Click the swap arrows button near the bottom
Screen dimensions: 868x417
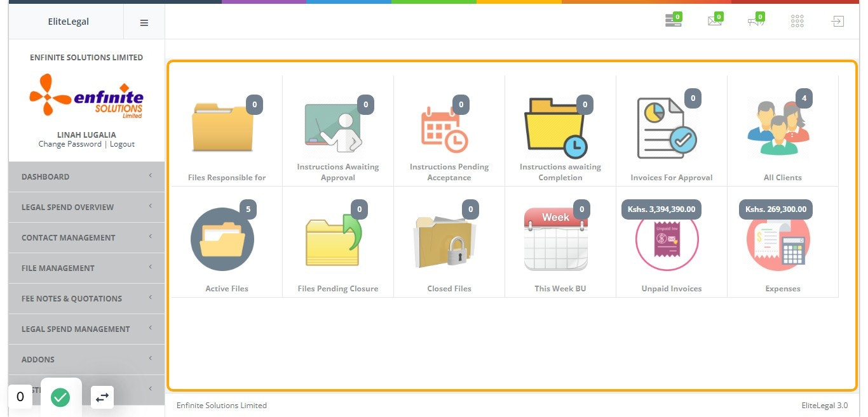point(102,396)
